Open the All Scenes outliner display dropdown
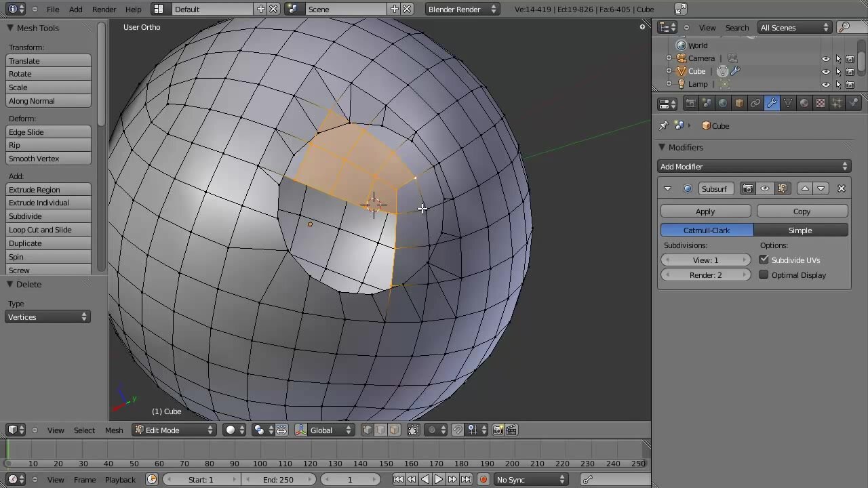Screen dimensions: 868x488 point(795,27)
